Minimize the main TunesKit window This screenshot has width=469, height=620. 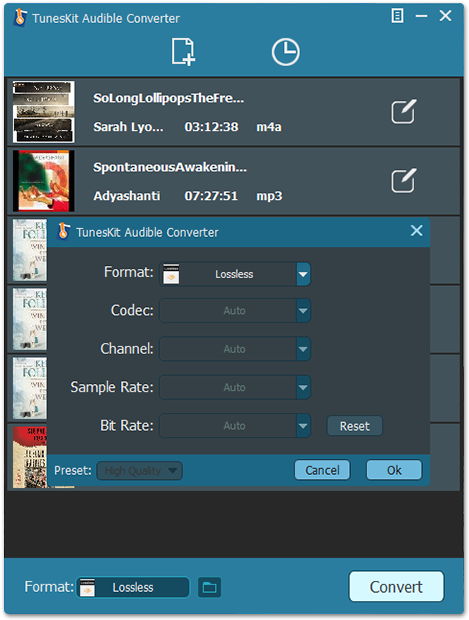click(x=421, y=16)
